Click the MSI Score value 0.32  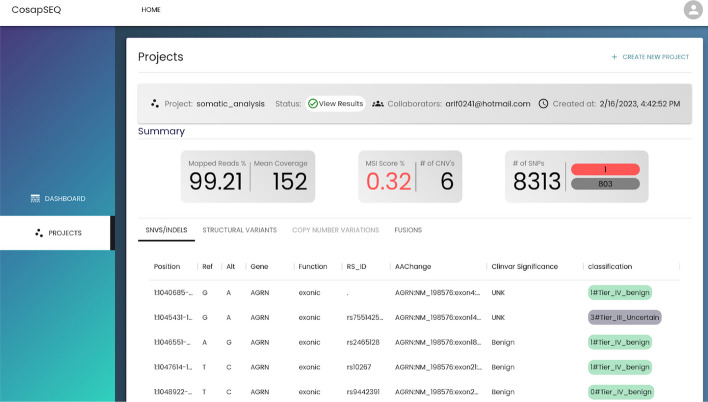pos(388,182)
